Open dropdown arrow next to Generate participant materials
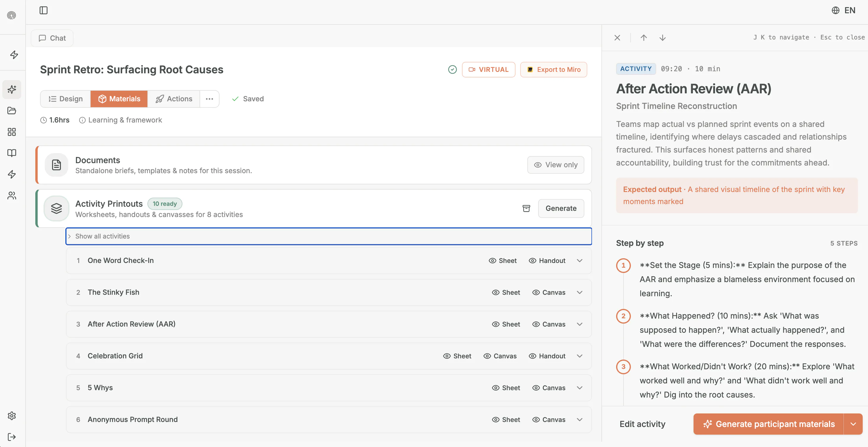Image resolution: width=868 pixels, height=447 pixels. pos(853,424)
